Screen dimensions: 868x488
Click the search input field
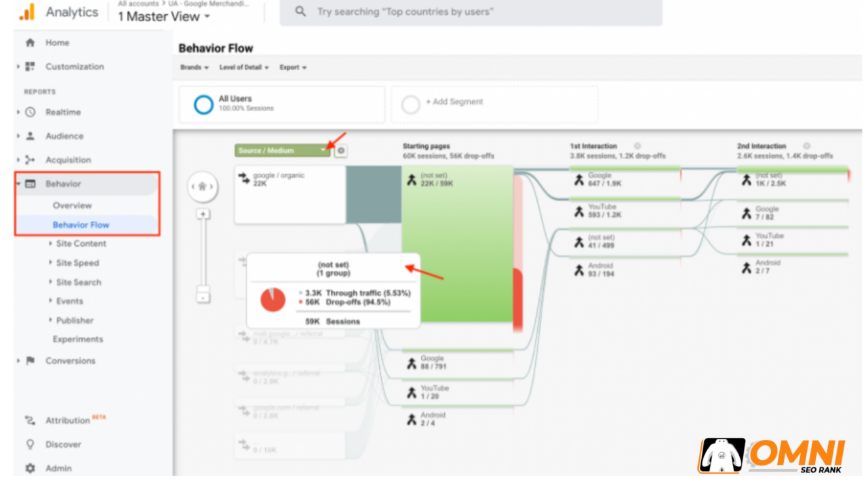click(471, 12)
